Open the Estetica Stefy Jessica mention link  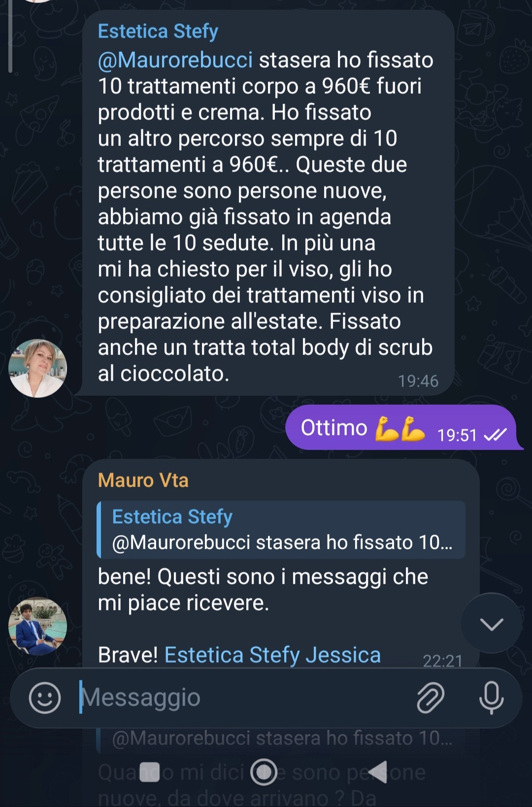272,655
